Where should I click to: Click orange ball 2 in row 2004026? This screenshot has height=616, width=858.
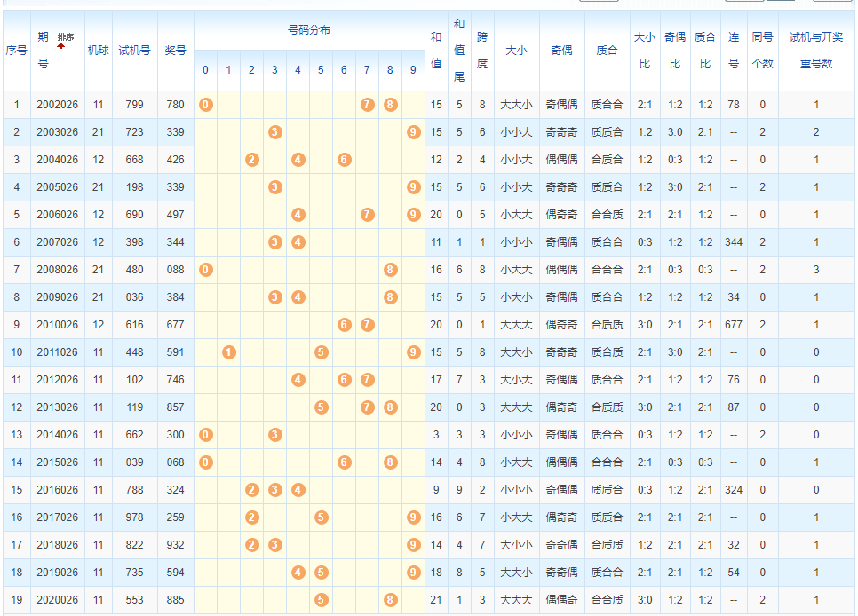[252, 160]
